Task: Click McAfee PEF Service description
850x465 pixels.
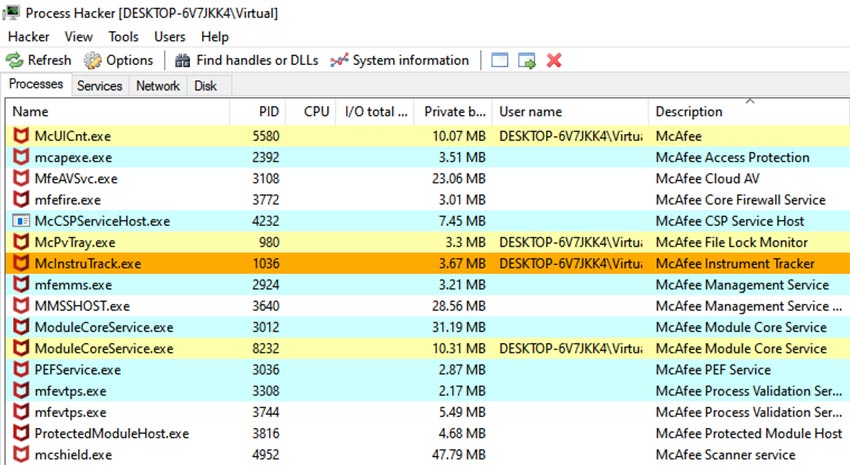Action: (x=713, y=370)
